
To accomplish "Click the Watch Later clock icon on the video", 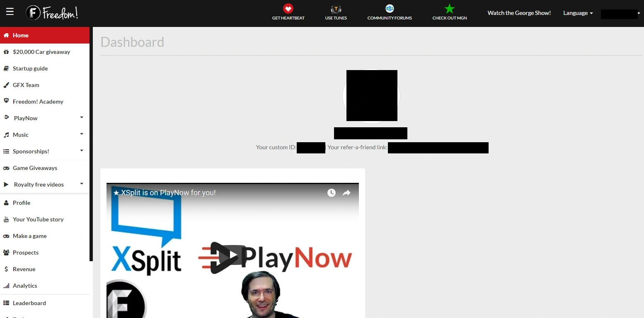I will [331, 193].
